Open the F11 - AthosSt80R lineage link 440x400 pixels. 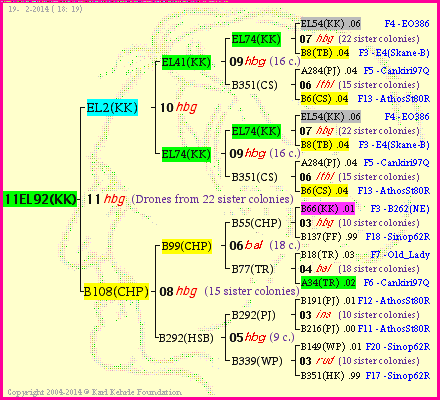tap(394, 329)
